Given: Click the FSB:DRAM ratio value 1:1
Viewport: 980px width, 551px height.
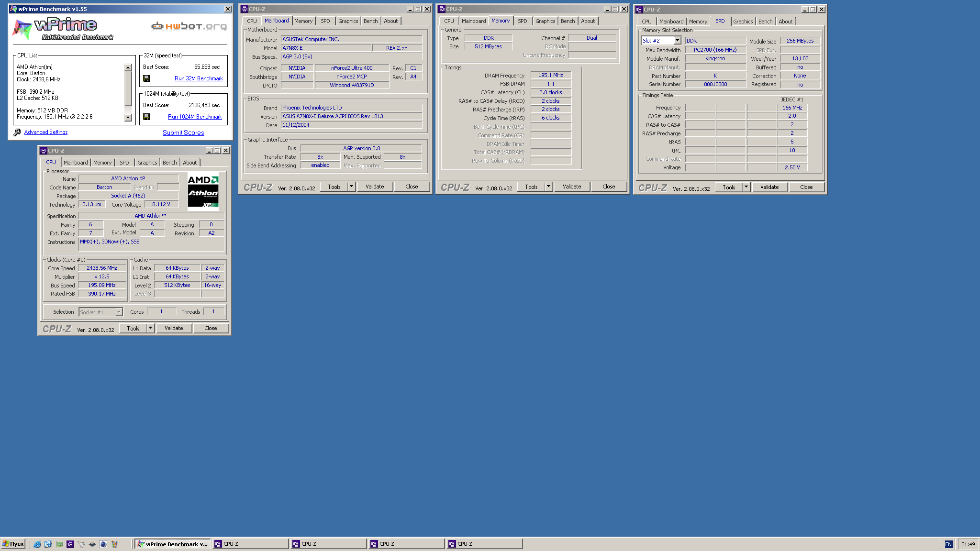Looking at the screenshot, I should pos(551,84).
